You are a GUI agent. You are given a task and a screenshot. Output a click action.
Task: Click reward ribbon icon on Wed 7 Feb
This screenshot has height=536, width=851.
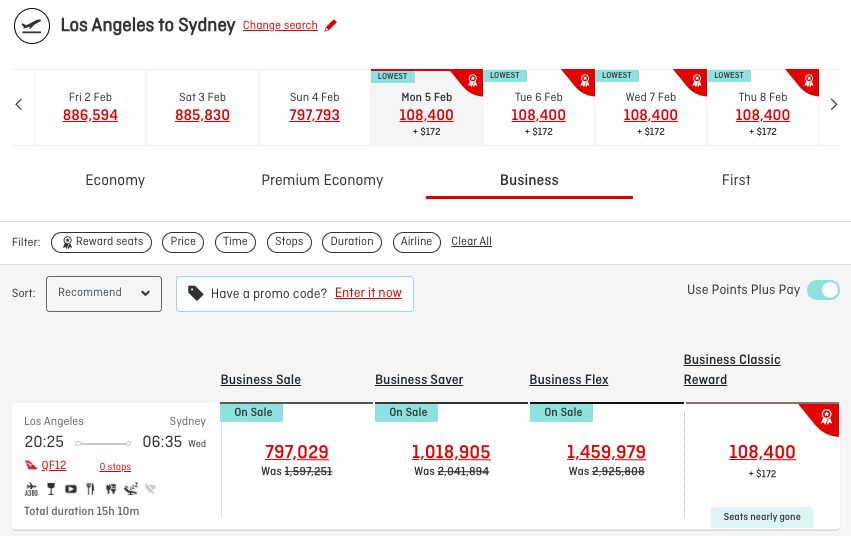click(x=697, y=80)
